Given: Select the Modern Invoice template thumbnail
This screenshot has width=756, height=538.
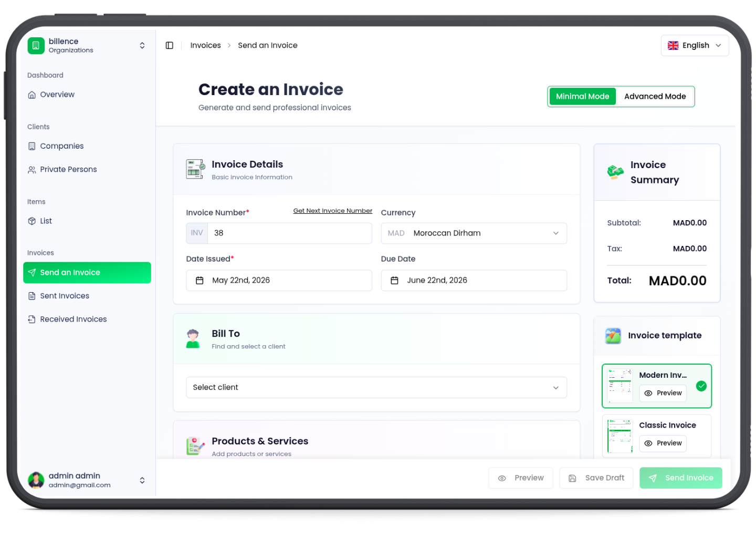Looking at the screenshot, I should pyautogui.click(x=620, y=386).
